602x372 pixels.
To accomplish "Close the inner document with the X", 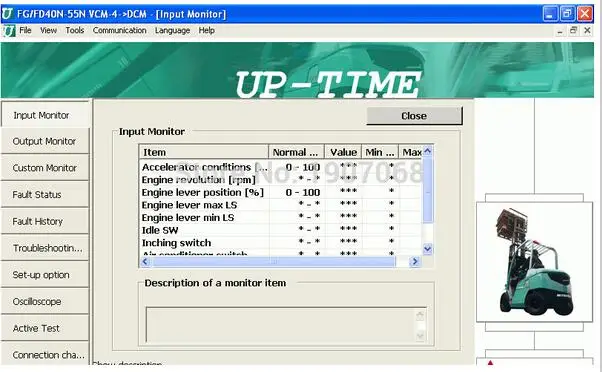I will (x=587, y=30).
